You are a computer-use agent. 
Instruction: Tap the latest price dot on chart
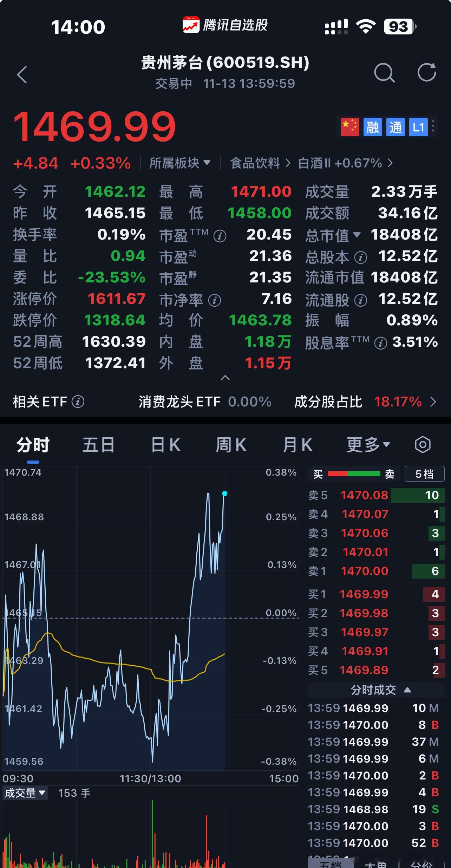pos(225,494)
